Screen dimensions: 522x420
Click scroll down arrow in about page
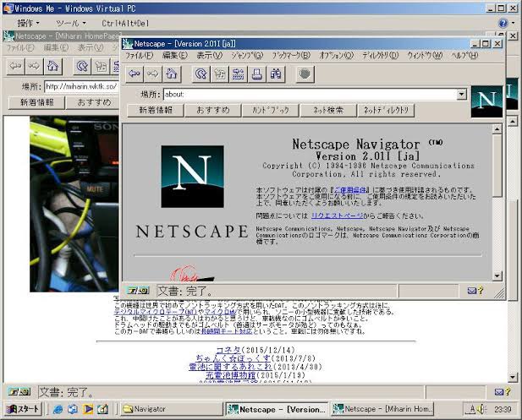(x=497, y=275)
